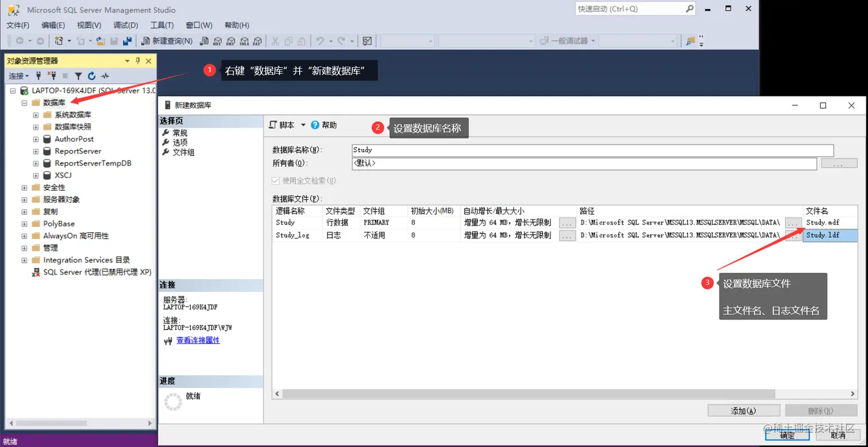The height and width of the screenshot is (447, 868).
Task: Open the 调试(D) menu
Action: (x=126, y=25)
